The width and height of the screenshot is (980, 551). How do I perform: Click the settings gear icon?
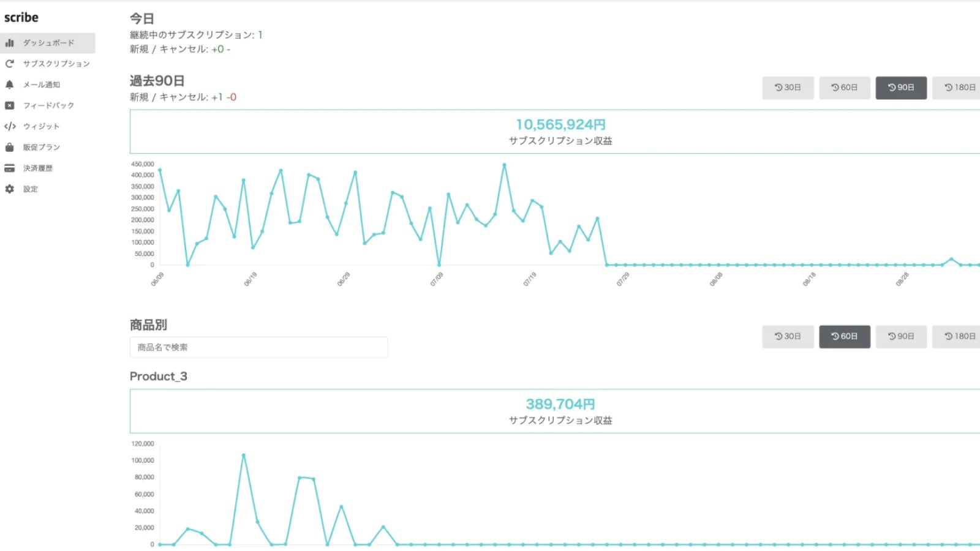9,189
